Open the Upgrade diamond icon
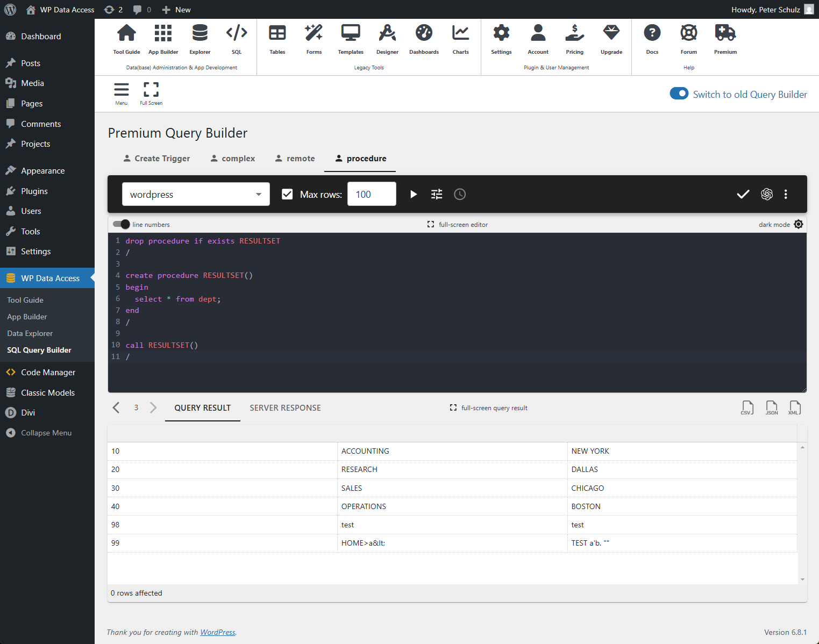 (x=611, y=33)
